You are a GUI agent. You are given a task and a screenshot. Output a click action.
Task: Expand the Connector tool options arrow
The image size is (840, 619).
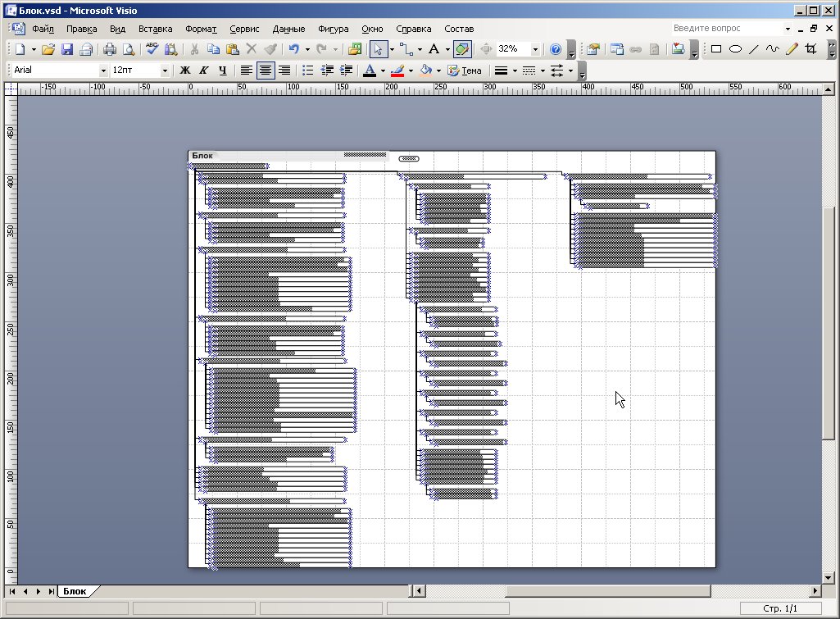pyautogui.click(x=420, y=49)
